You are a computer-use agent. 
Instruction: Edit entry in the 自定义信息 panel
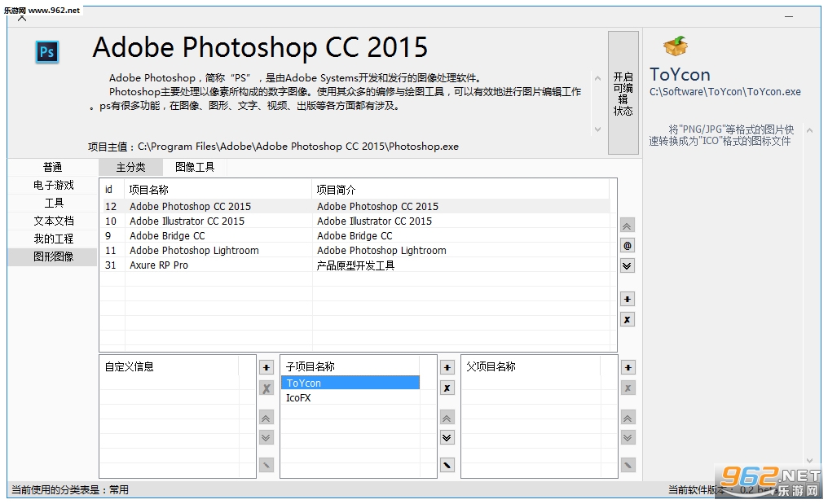click(x=266, y=465)
